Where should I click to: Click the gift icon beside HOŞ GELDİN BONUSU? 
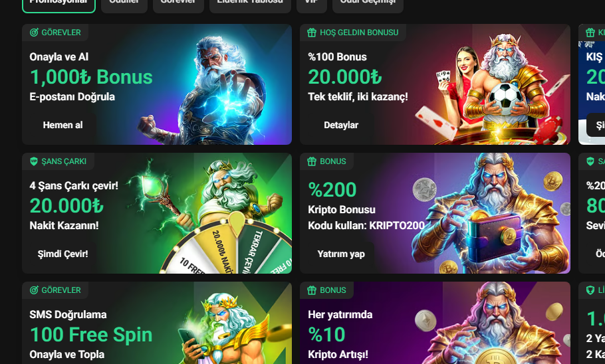(312, 33)
